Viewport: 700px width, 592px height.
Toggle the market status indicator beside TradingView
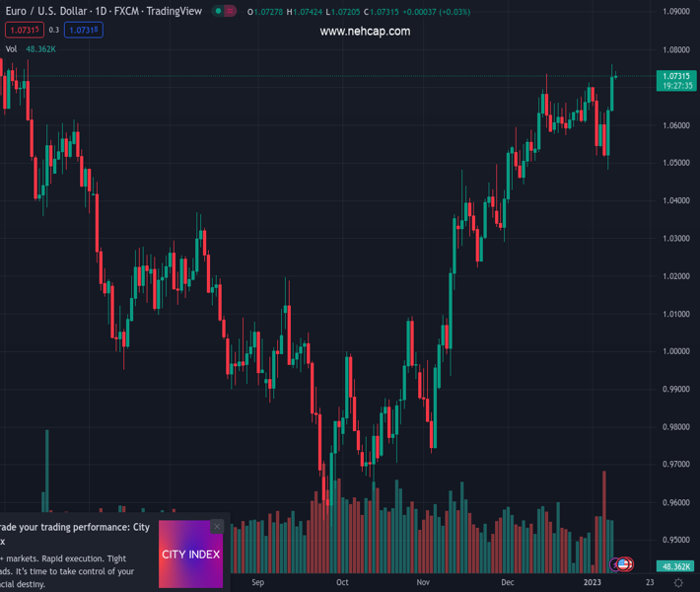pos(218,12)
